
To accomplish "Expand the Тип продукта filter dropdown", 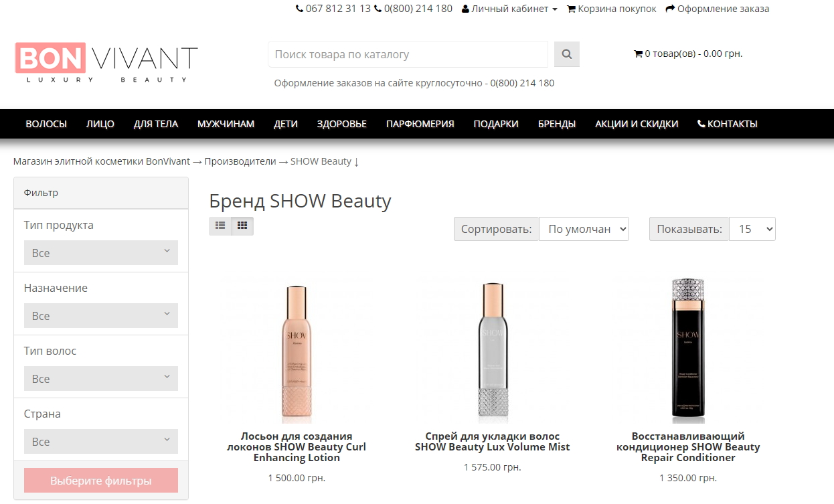I will 101,253.
